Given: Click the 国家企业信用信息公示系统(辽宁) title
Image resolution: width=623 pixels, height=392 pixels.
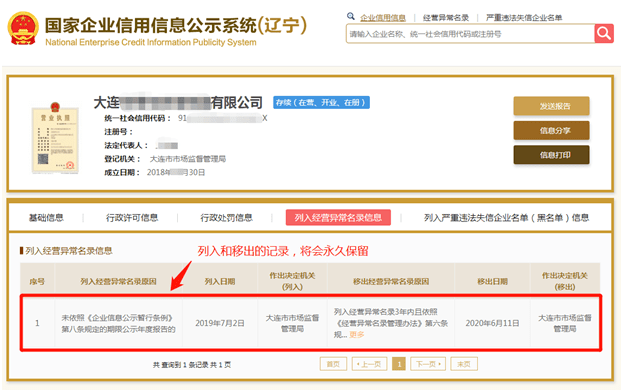Looking at the screenshot, I should (176, 25).
